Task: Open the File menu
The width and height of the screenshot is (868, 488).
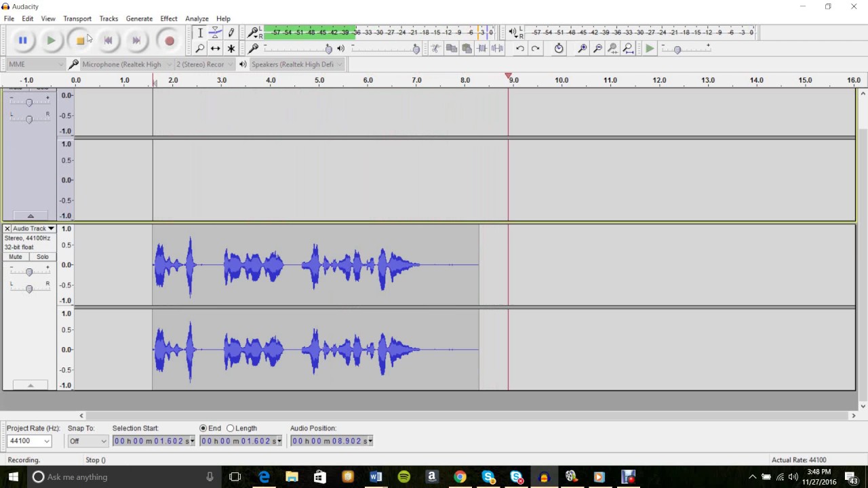Action: tap(9, 19)
